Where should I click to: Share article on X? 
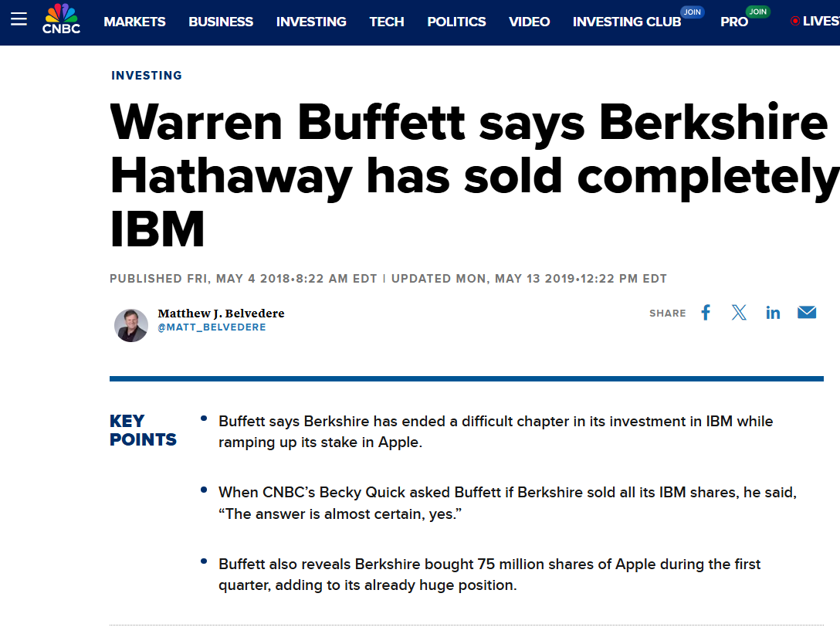(x=739, y=313)
